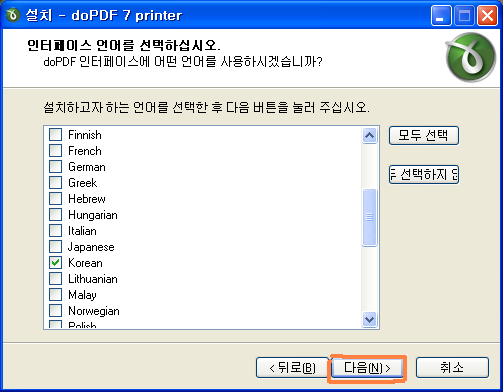Enable the Malay language checkbox
The height and width of the screenshot is (392, 503).
coord(55,295)
